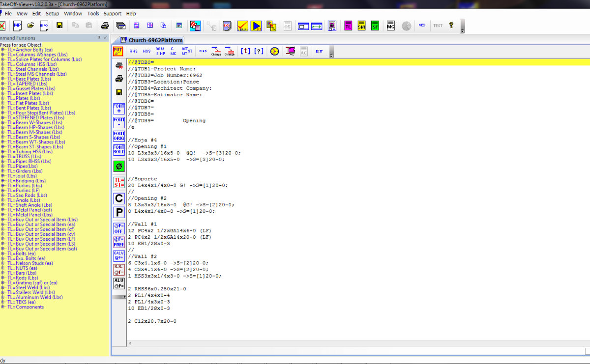Toggle the @F= OFF side button
The height and width of the screenshot is (364, 590).
point(119,228)
